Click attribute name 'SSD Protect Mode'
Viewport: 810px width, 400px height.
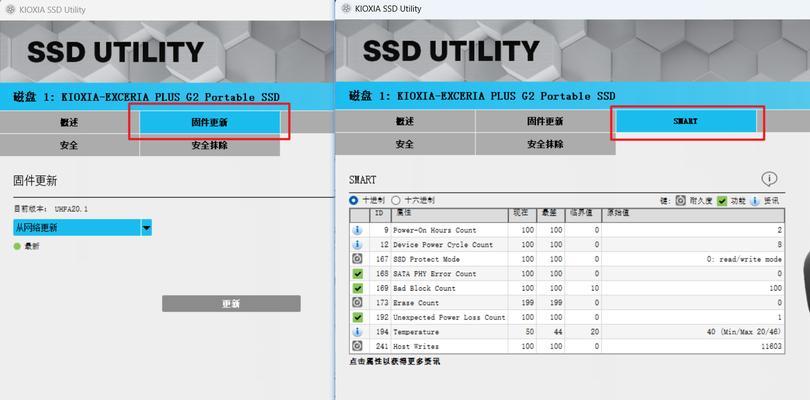[426, 259]
